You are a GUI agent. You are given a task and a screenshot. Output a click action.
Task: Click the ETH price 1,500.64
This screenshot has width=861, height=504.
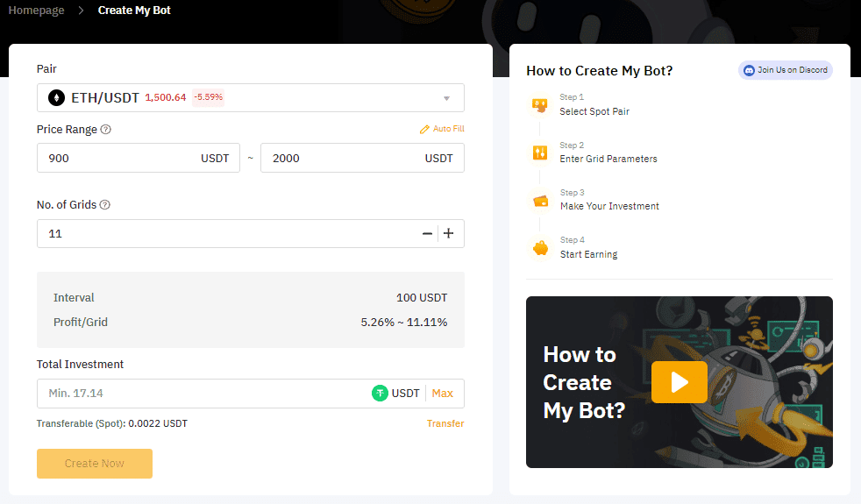pyautogui.click(x=166, y=97)
